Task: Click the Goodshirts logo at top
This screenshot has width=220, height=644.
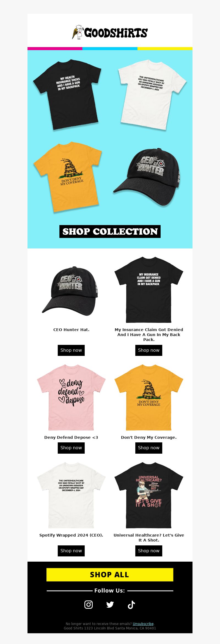Action: click(x=110, y=32)
